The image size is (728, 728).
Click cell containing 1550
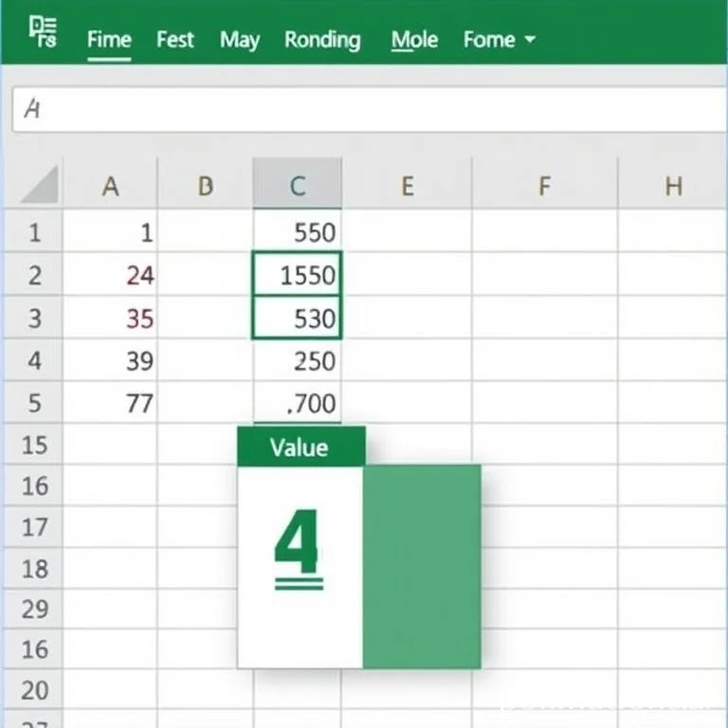point(298,275)
